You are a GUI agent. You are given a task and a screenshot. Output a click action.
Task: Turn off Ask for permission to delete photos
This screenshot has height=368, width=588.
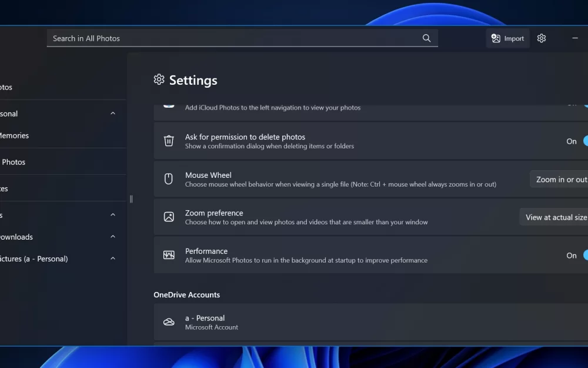(584, 141)
